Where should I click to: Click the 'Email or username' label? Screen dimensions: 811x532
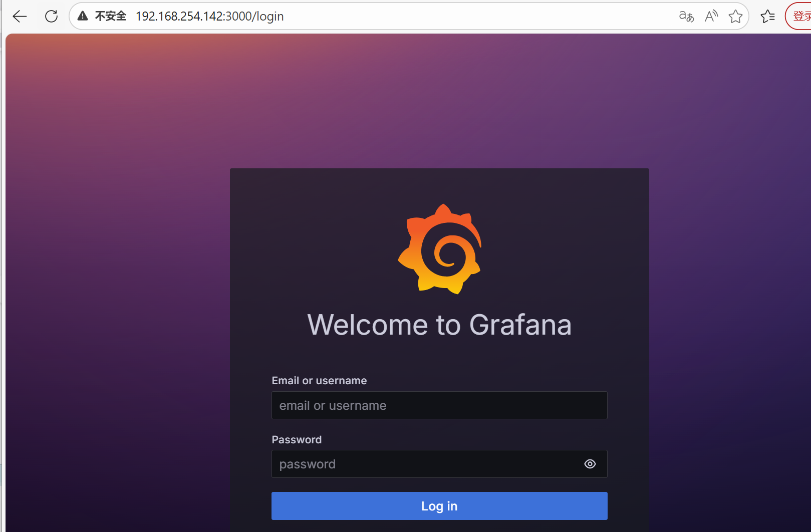[319, 381]
